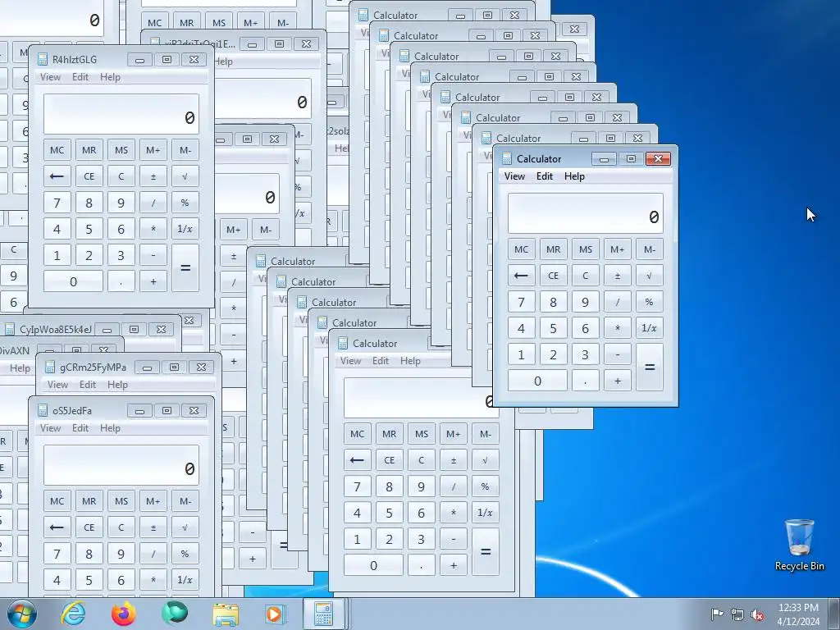Click calculator icon in oS5JedFa title bar

pyautogui.click(x=43, y=411)
